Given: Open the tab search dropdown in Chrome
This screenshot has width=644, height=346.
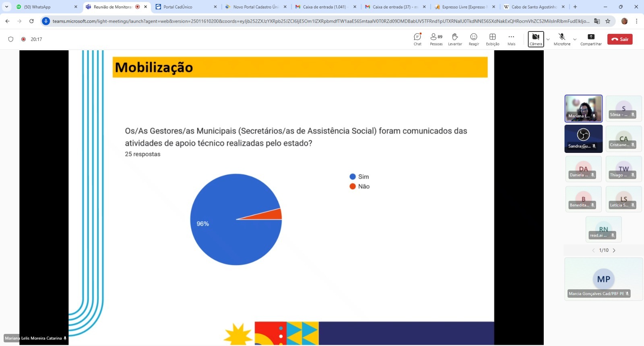Looking at the screenshot, I should (x=6, y=7).
